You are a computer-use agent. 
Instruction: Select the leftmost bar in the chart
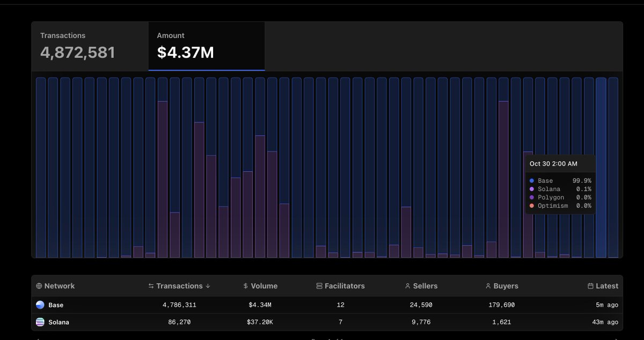coord(41,167)
